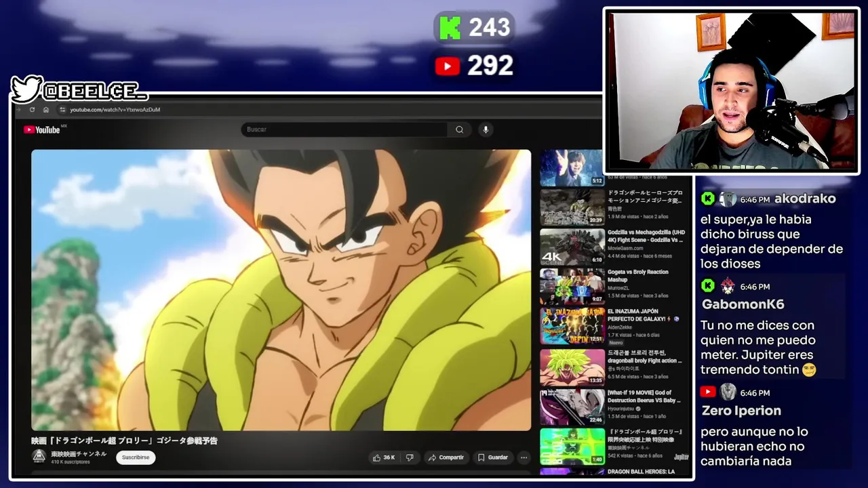Open the What-If 19 MOVIE Beerus thumbnail
The width and height of the screenshot is (868, 488).
[x=572, y=407]
